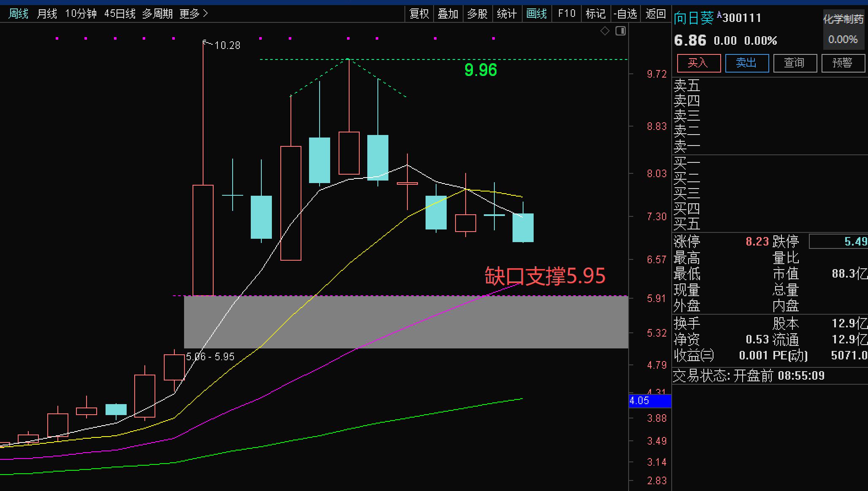Toggle 复权 price adjustment
Screen dimensions: 868x491
(419, 13)
